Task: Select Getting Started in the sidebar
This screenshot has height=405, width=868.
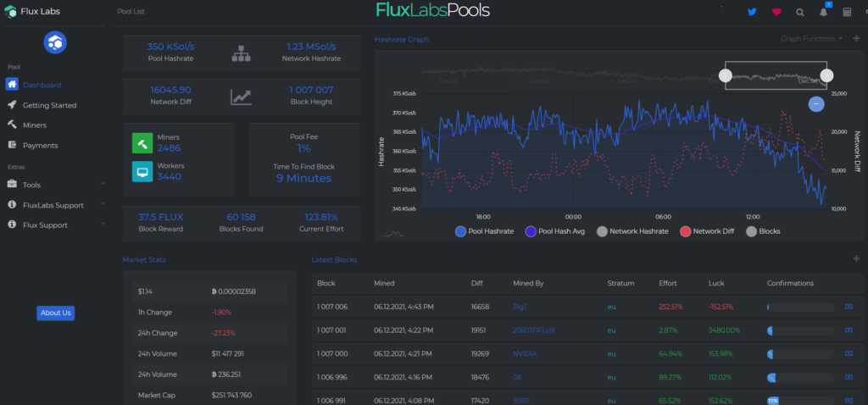Action: pyautogui.click(x=49, y=105)
